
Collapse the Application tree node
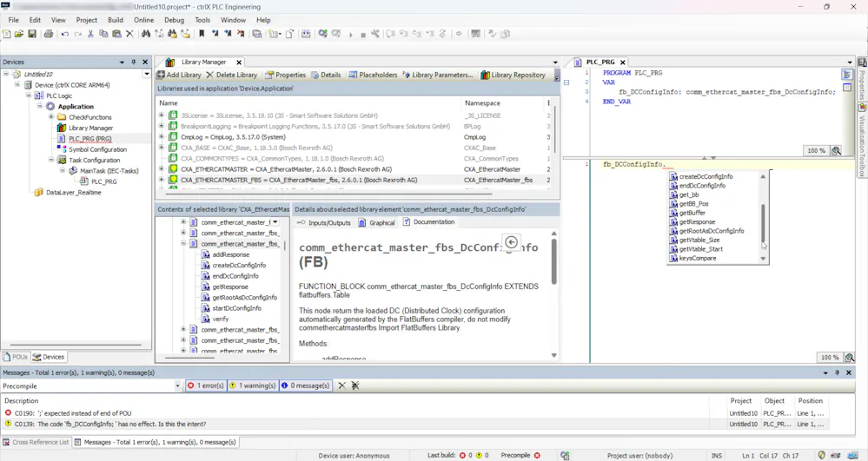(x=40, y=106)
